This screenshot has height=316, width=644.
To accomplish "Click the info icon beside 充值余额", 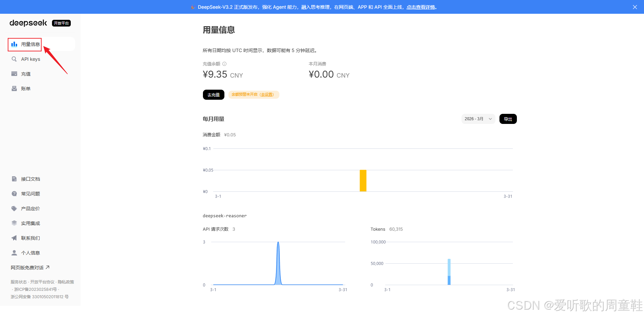I will tap(224, 64).
